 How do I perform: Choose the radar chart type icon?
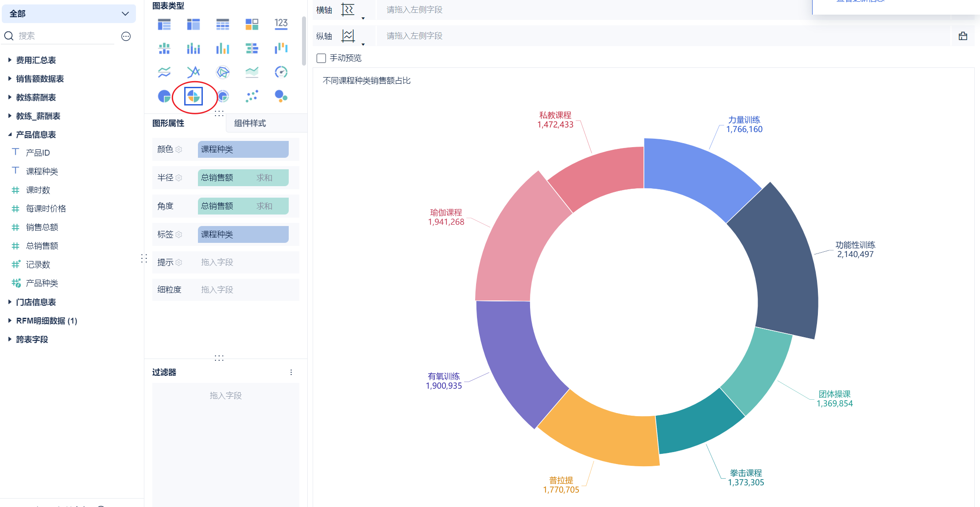coord(223,72)
